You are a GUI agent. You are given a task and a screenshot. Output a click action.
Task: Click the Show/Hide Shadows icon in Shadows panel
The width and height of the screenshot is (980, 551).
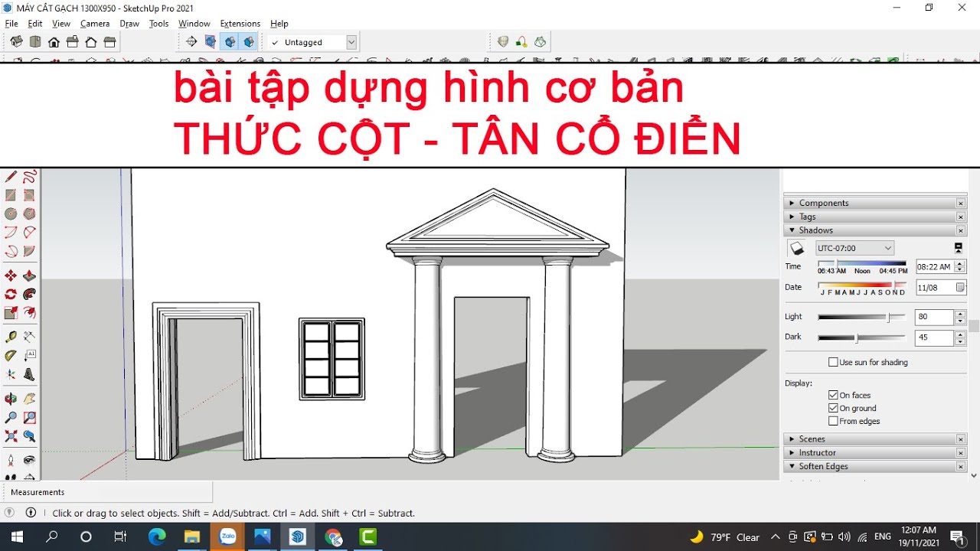tap(797, 248)
